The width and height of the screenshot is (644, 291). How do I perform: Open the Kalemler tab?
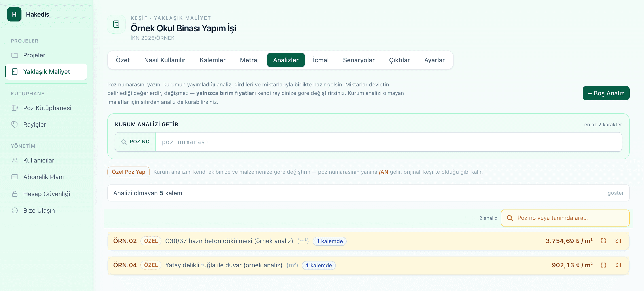click(x=212, y=60)
